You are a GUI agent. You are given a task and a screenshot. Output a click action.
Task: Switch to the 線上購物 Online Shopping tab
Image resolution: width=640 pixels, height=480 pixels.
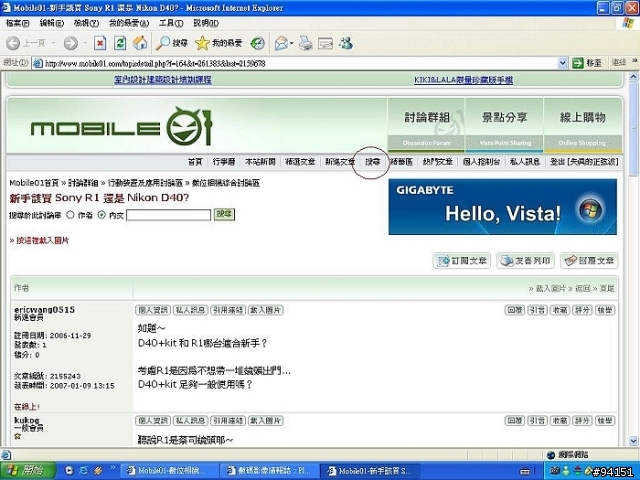(x=582, y=125)
